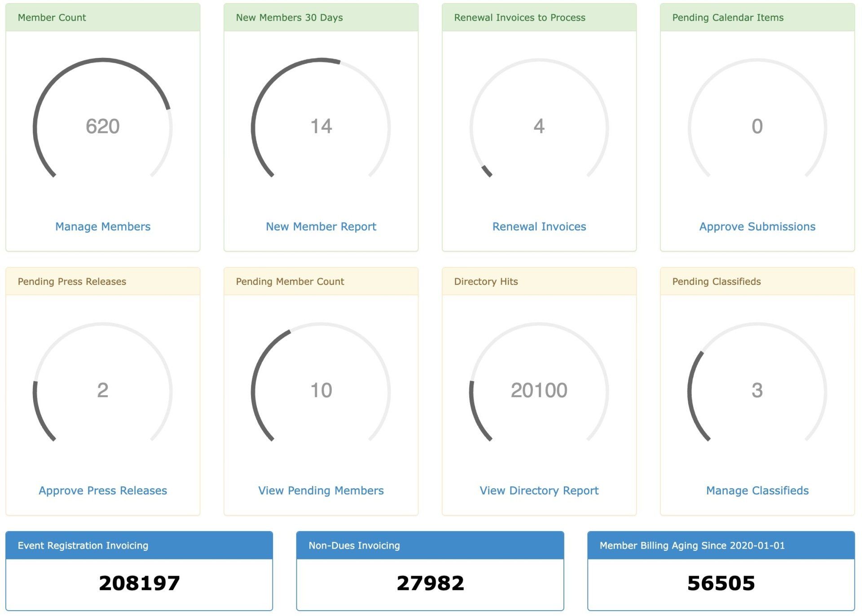
Task: Select the Pending Member Count gauge
Action: click(x=321, y=391)
